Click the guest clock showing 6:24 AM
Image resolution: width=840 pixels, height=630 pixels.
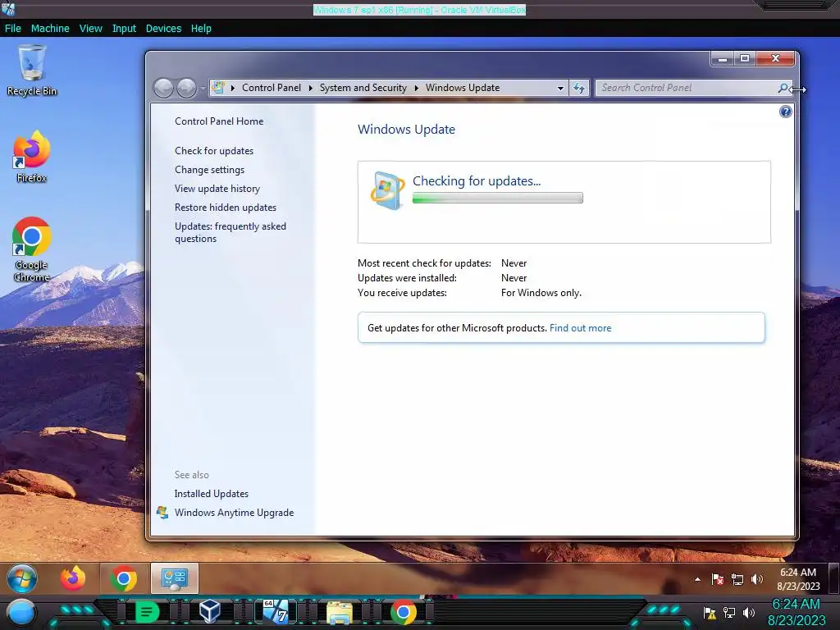798,579
